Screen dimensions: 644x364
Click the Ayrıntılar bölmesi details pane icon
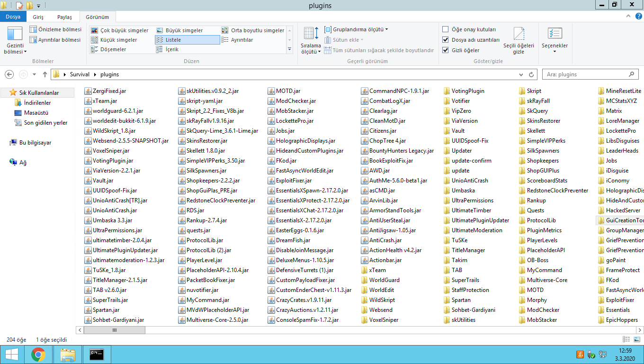(x=33, y=40)
